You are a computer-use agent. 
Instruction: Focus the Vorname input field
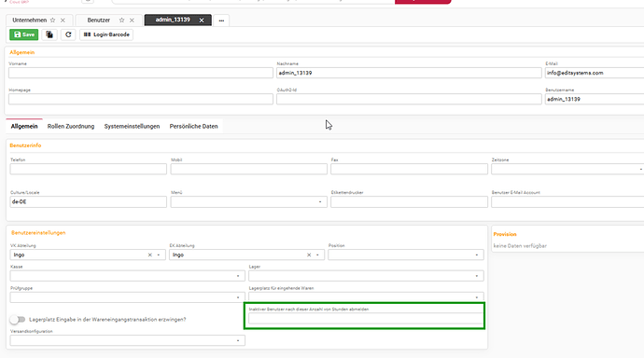point(141,73)
